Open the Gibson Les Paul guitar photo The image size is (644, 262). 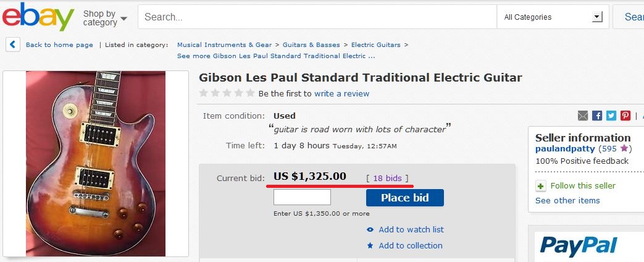(x=96, y=164)
